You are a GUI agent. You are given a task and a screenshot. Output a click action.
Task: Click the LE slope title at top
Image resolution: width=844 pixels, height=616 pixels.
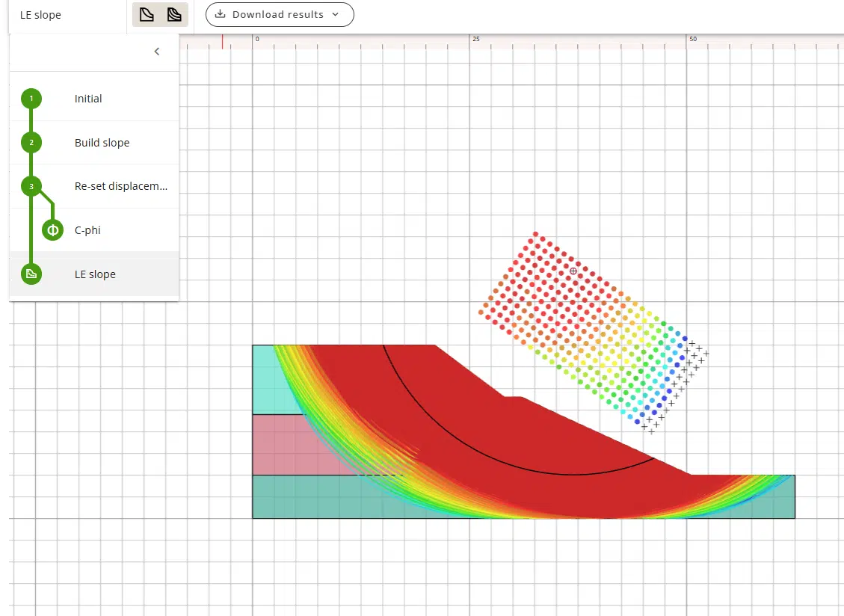coord(40,15)
